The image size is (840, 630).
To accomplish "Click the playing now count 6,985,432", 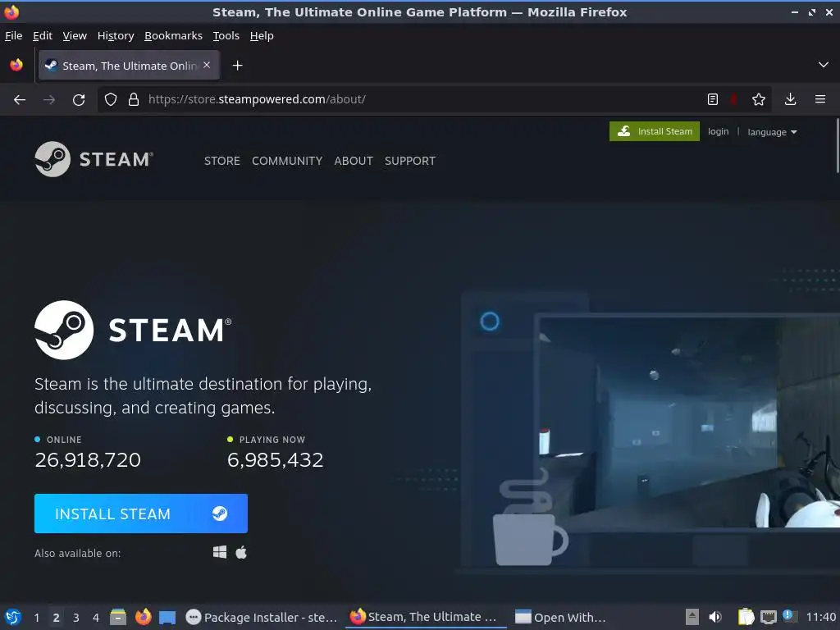I will 276,459.
